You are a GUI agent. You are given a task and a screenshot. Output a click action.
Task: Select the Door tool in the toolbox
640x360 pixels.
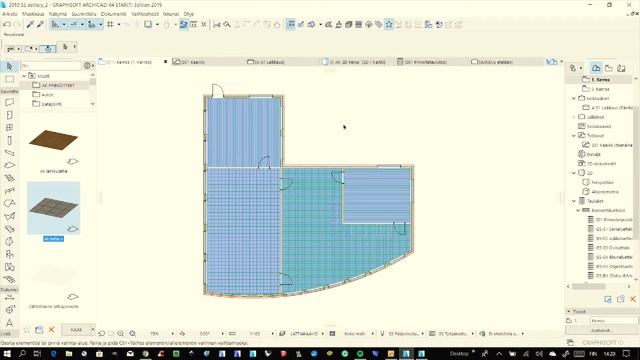click(9, 115)
